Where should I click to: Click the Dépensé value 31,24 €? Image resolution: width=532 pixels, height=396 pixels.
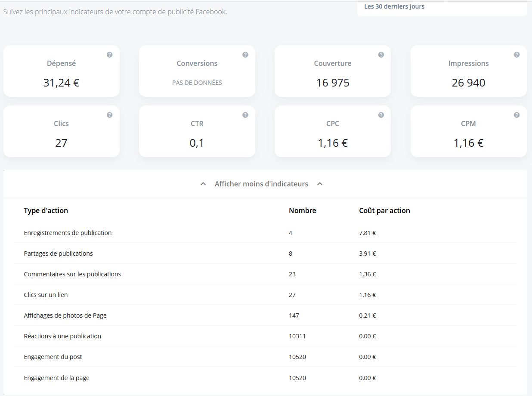point(61,83)
